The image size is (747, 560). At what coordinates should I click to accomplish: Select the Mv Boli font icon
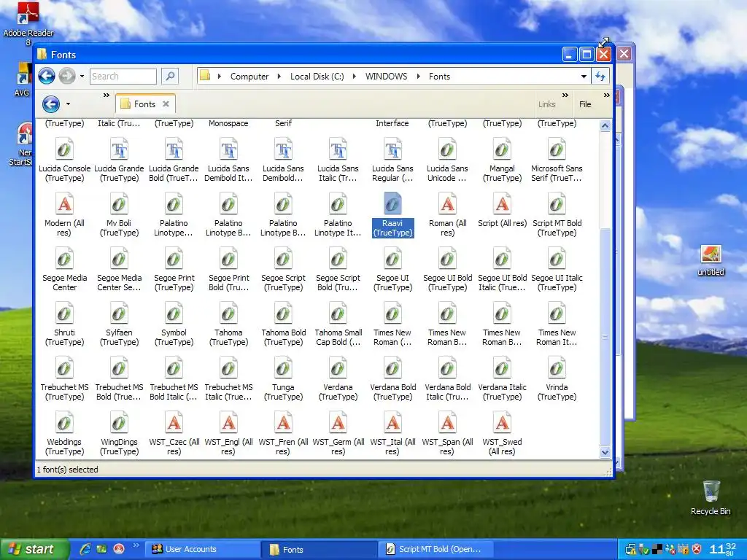coord(119,204)
